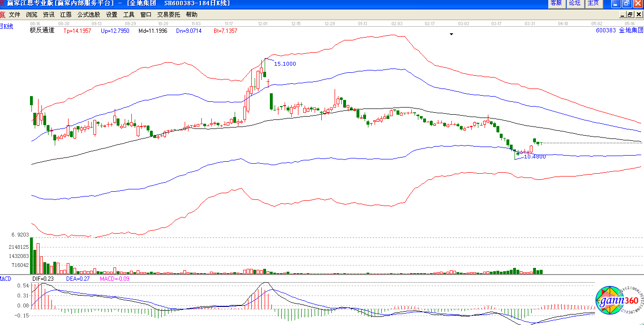Click the 03-31 date on time axis
The width and height of the screenshot is (644, 325).
click(x=530, y=23)
